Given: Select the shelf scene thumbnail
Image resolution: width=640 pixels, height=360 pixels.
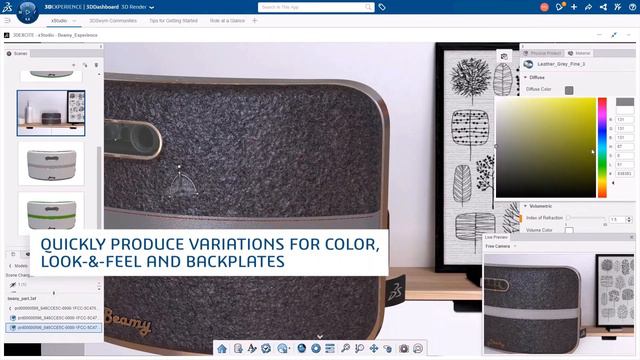Looking at the screenshot, I should tap(51, 113).
